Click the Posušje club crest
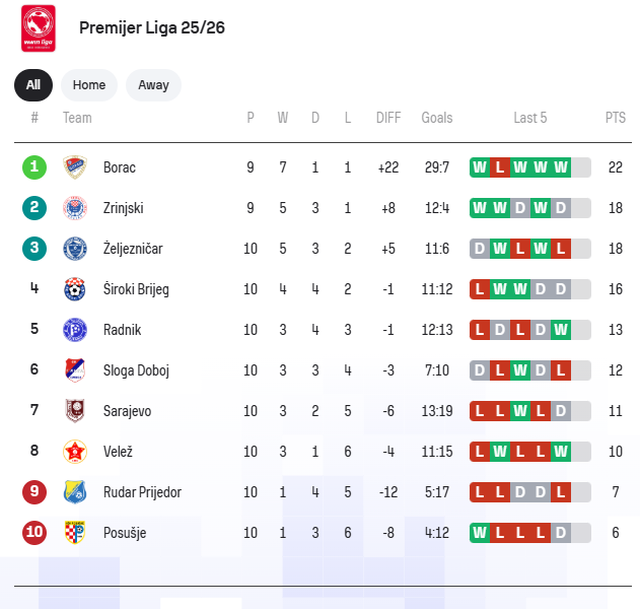The height and width of the screenshot is (609, 640). pyautogui.click(x=74, y=532)
